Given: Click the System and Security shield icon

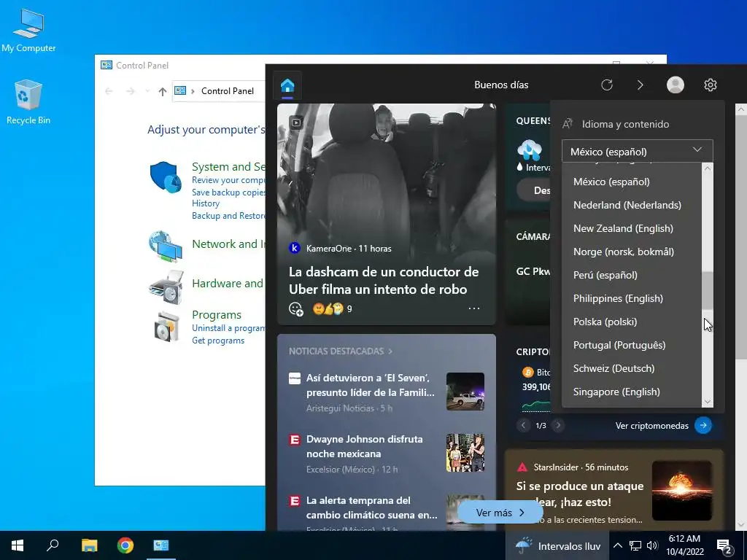Looking at the screenshot, I should coord(166,176).
